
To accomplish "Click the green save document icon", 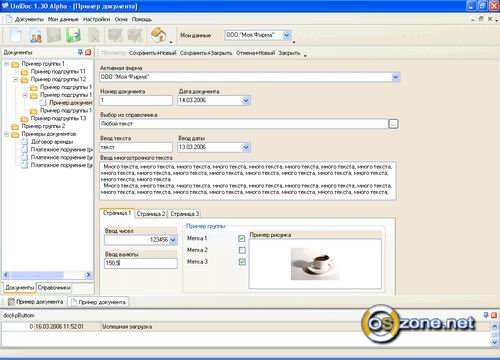I will coord(73,35).
